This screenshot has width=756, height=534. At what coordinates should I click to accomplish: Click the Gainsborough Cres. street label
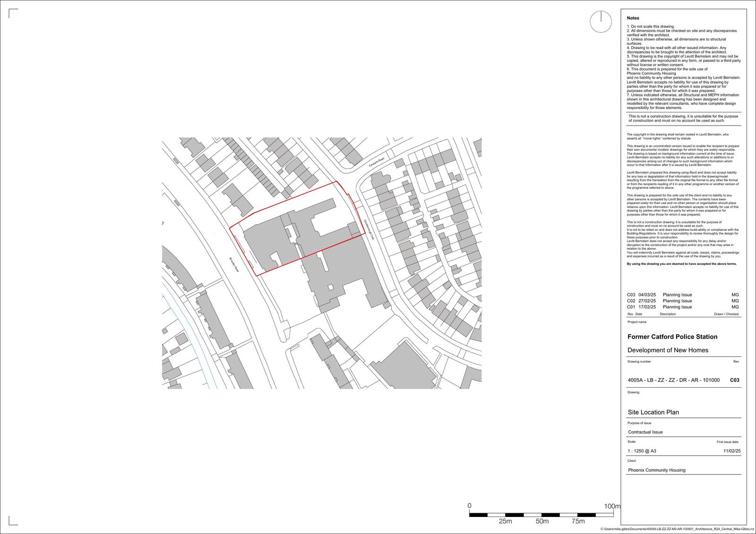pyautogui.click(x=369, y=229)
